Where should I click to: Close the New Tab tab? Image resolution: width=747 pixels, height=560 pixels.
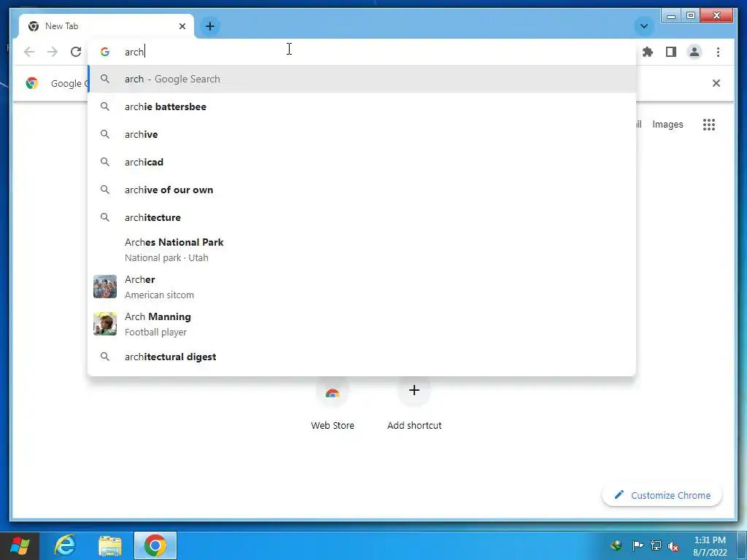pos(182,26)
